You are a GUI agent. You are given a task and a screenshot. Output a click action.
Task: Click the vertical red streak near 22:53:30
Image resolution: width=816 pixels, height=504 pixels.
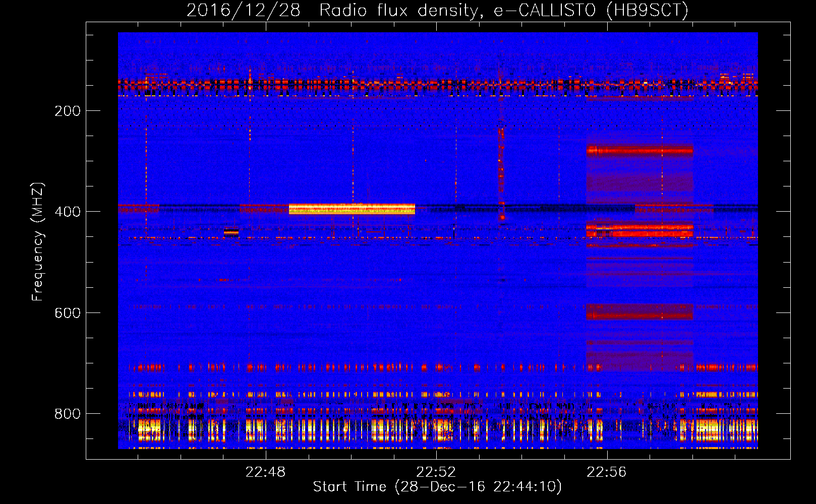501,174
